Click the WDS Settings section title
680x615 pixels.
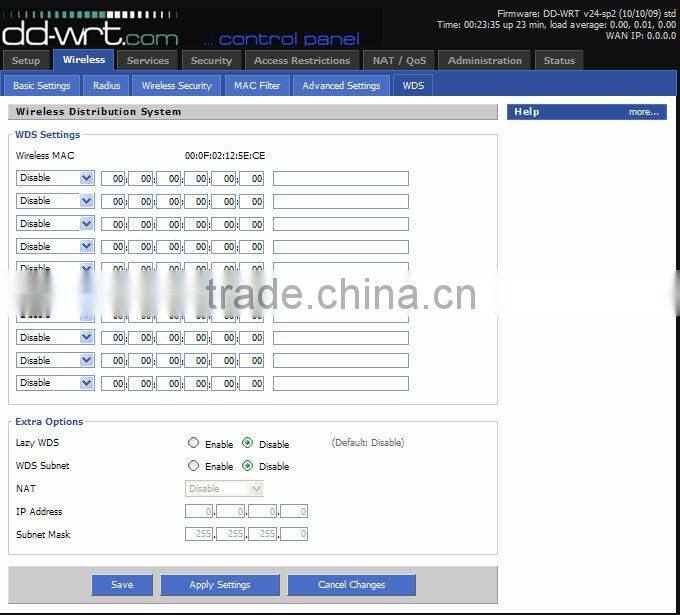(x=48, y=134)
